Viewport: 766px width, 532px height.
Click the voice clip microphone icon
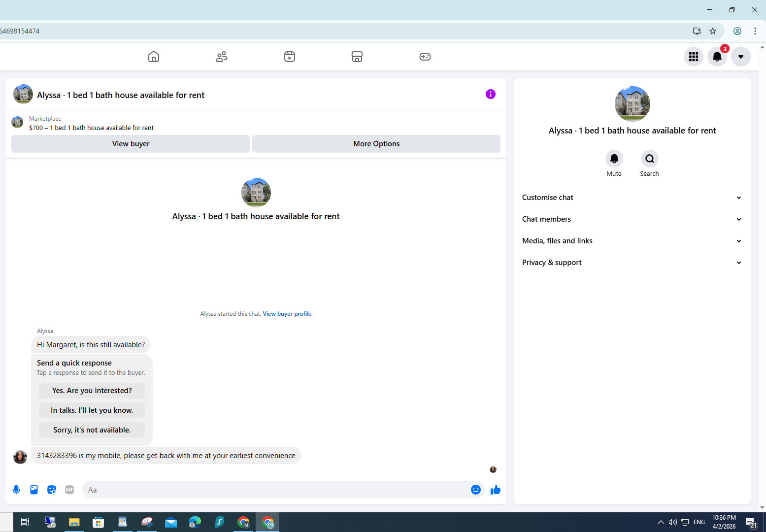[x=16, y=490]
